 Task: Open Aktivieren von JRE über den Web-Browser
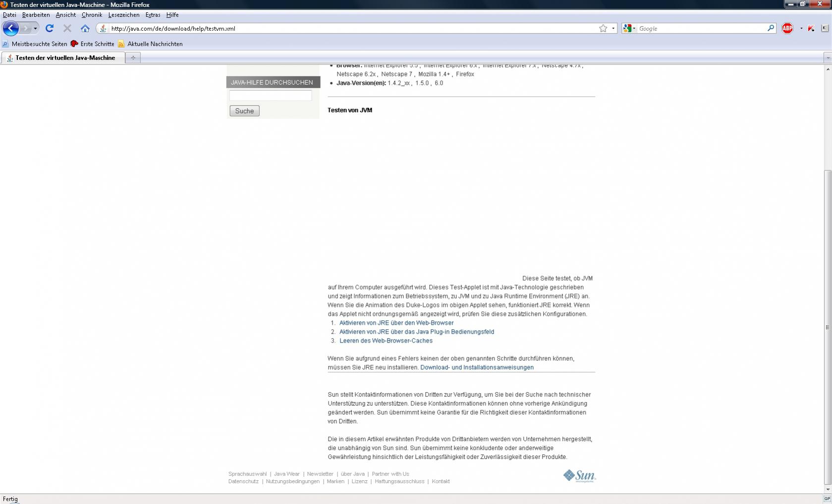click(396, 323)
